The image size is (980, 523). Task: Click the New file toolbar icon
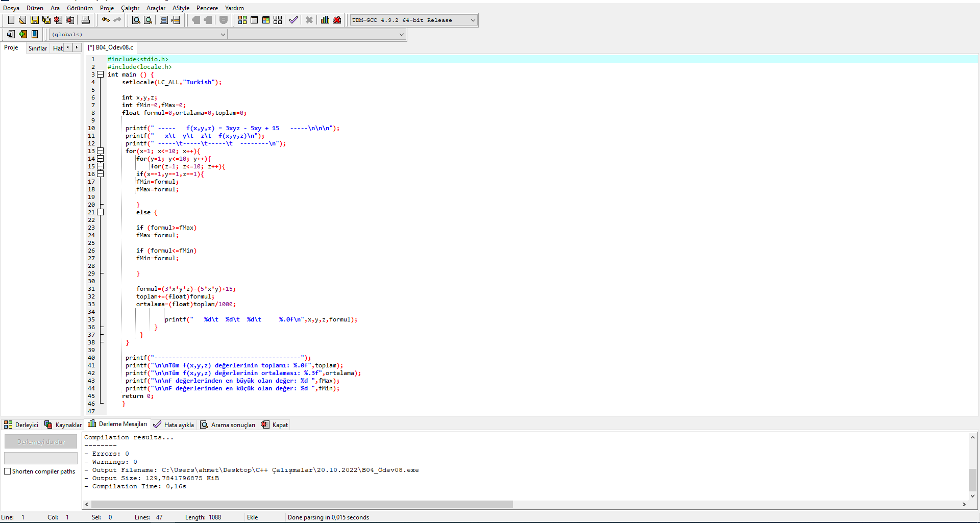coord(11,20)
